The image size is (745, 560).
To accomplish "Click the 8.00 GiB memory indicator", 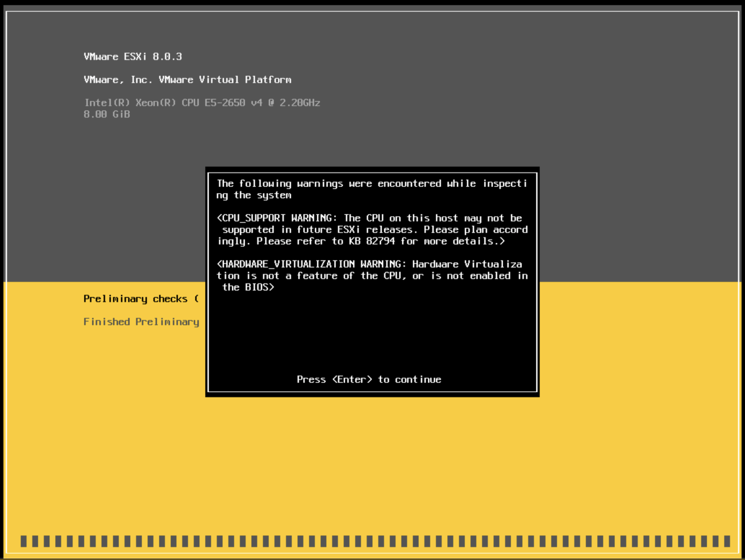I will point(106,114).
